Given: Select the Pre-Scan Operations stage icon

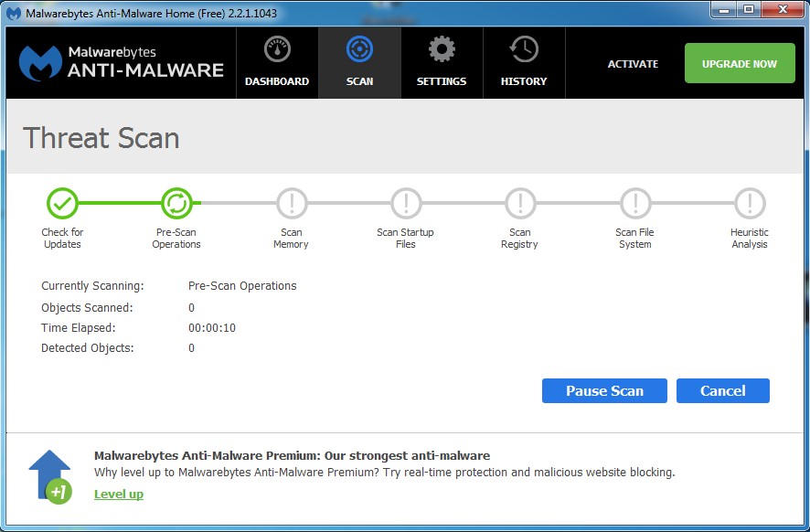Looking at the screenshot, I should pos(176,203).
